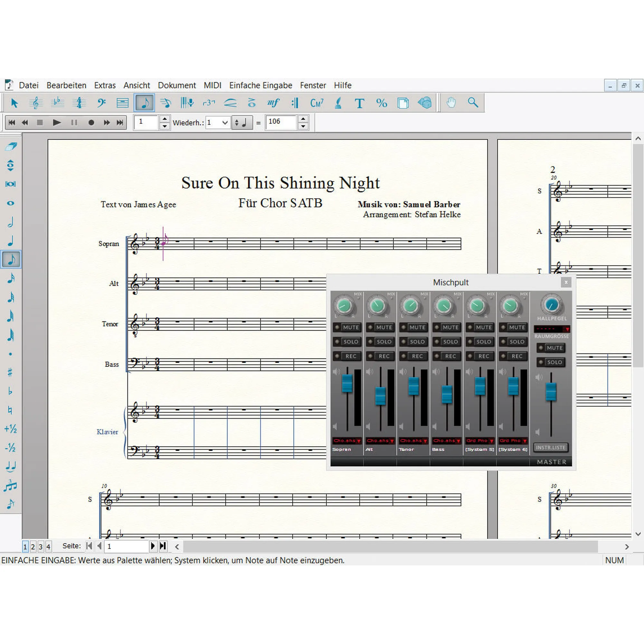
Task: Select the time signature tool
Action: click(79, 103)
